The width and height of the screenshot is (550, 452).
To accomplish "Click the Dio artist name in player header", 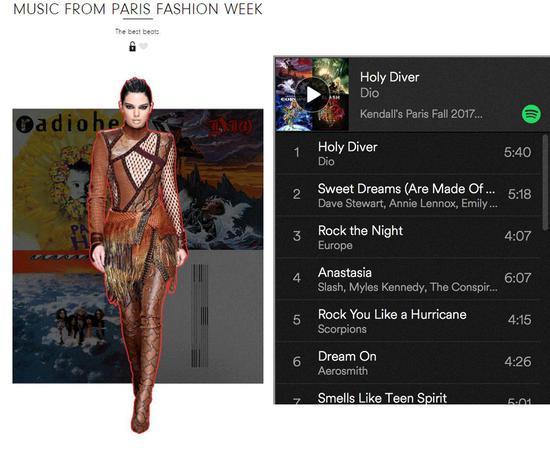I will pos(369,93).
